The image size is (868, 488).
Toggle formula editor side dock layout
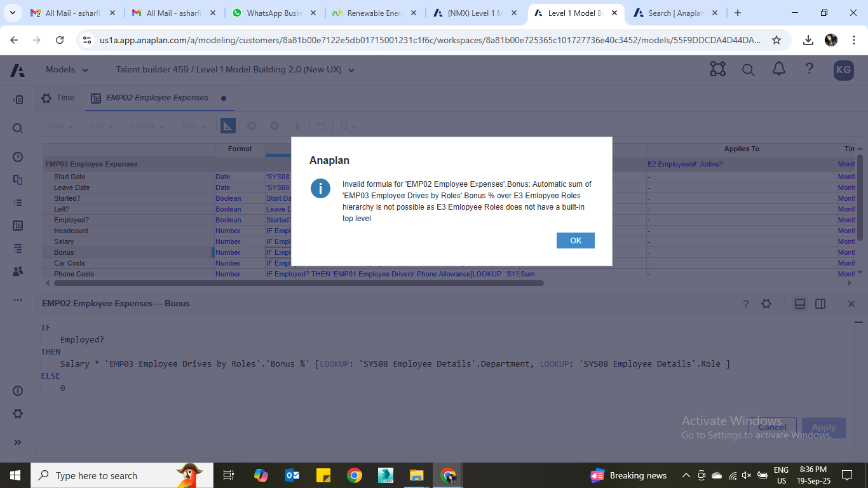820,304
